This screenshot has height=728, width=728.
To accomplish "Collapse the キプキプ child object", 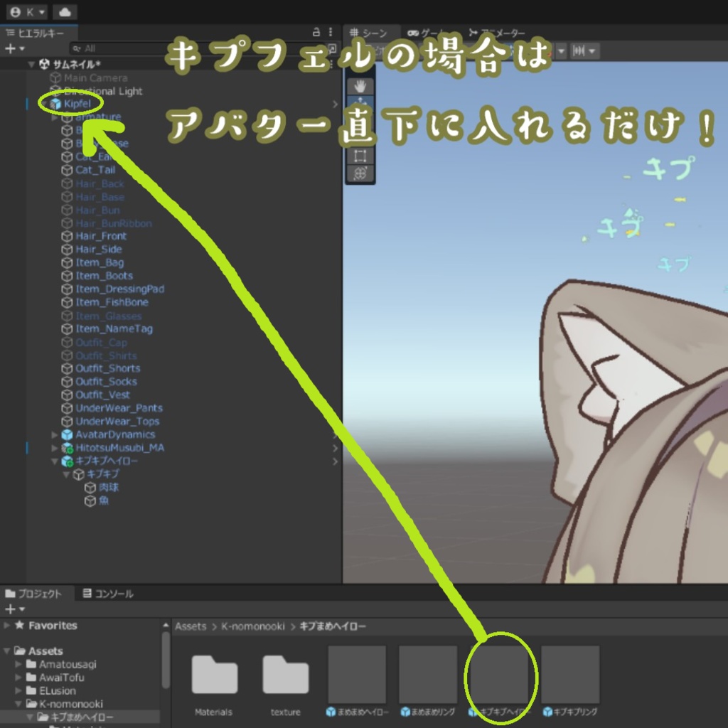I will (66, 474).
